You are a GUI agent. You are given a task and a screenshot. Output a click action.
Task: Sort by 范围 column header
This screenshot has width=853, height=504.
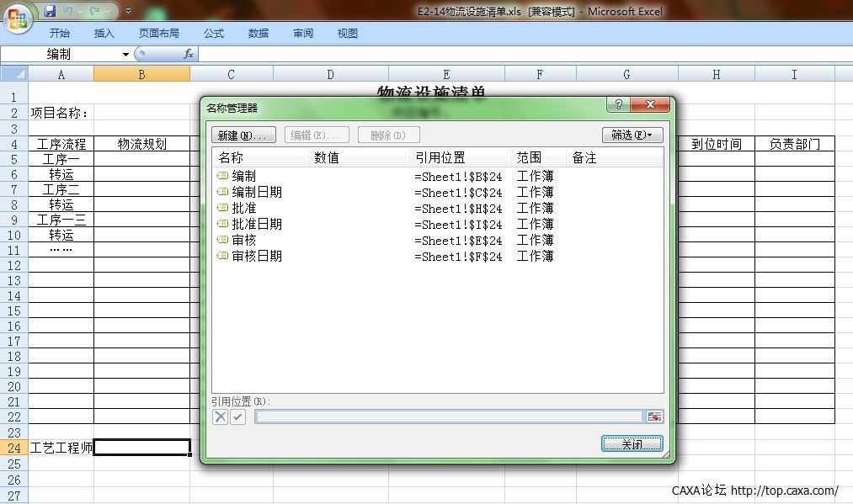tap(538, 157)
